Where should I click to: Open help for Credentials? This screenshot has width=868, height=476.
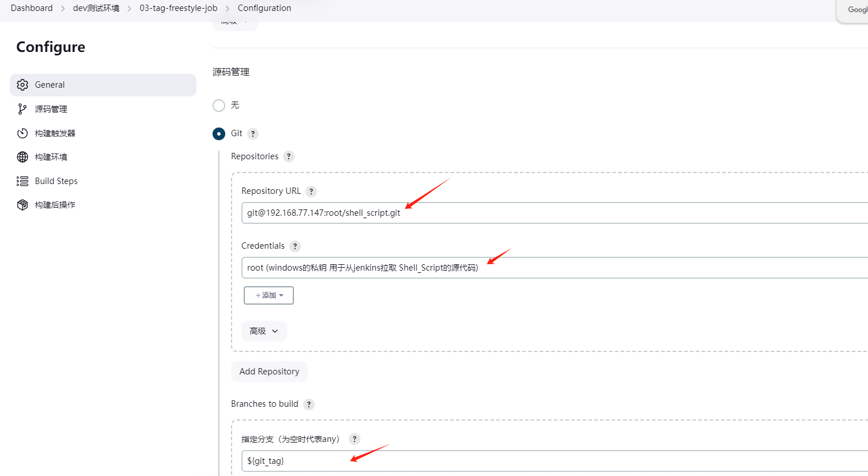tap(295, 246)
